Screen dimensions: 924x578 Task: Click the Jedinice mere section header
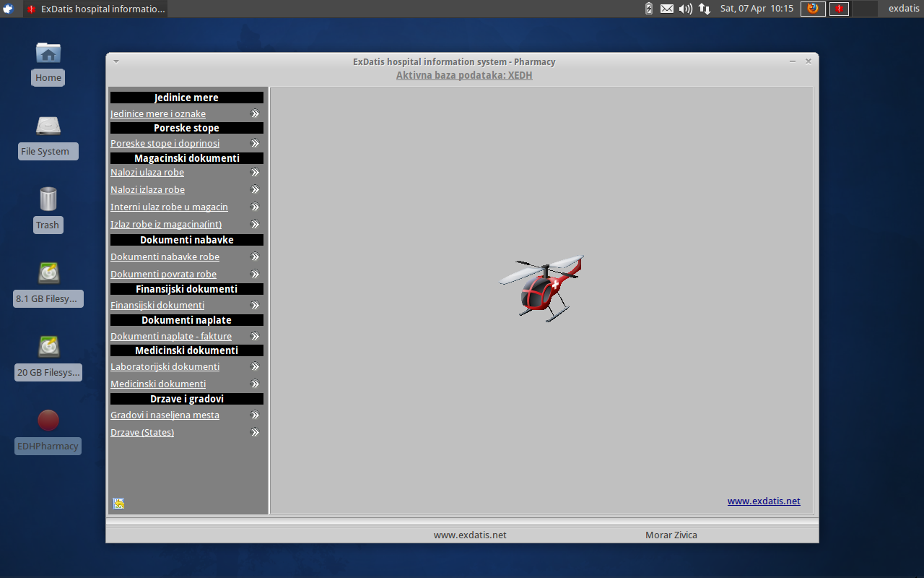pos(186,98)
